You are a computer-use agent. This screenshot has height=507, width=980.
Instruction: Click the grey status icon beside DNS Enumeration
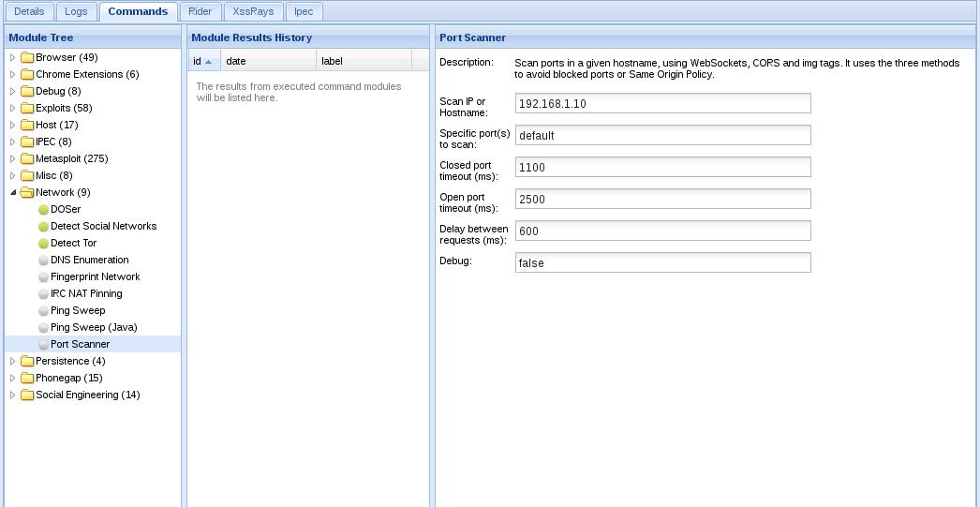click(x=43, y=261)
